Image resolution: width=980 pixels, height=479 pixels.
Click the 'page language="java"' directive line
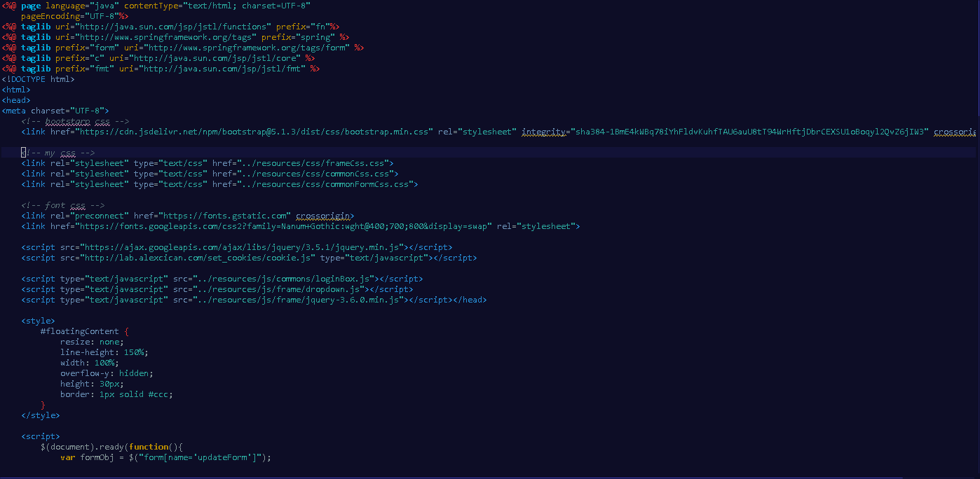click(156, 6)
